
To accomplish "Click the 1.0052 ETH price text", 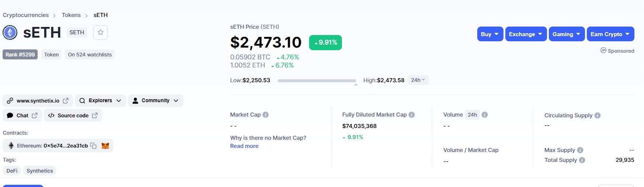I will (x=247, y=65).
